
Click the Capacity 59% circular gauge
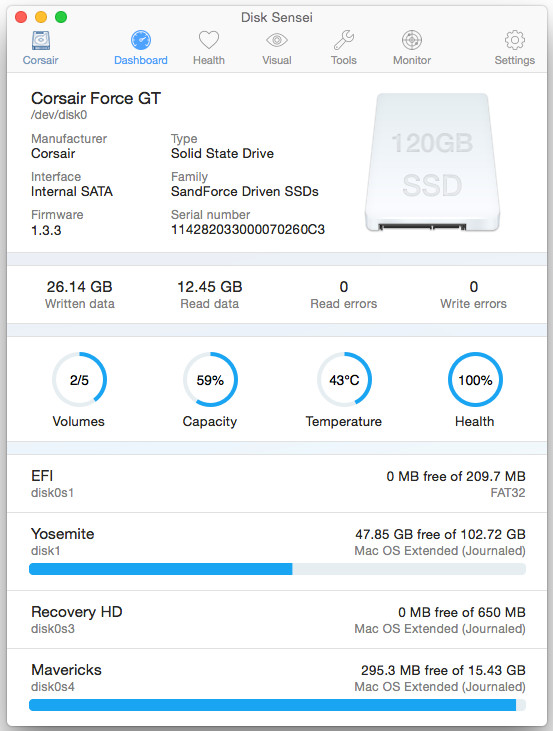[x=210, y=379]
